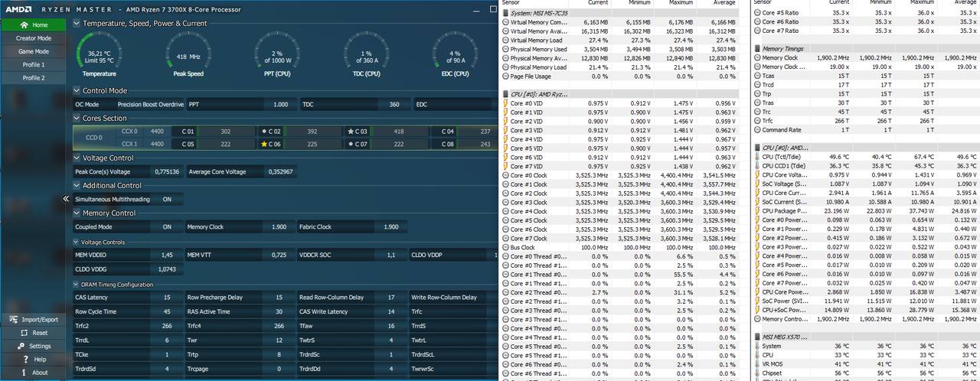Open Profile 2
The image size is (980, 381).
point(34,78)
